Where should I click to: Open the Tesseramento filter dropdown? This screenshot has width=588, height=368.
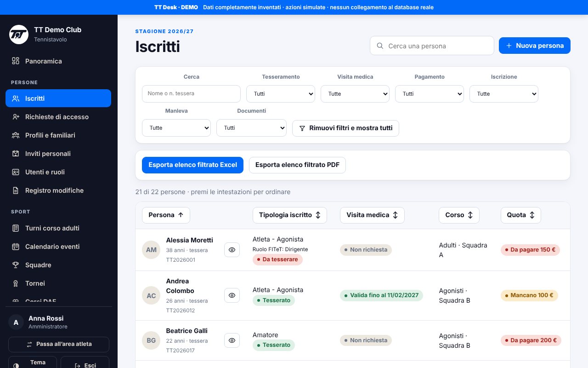281,94
